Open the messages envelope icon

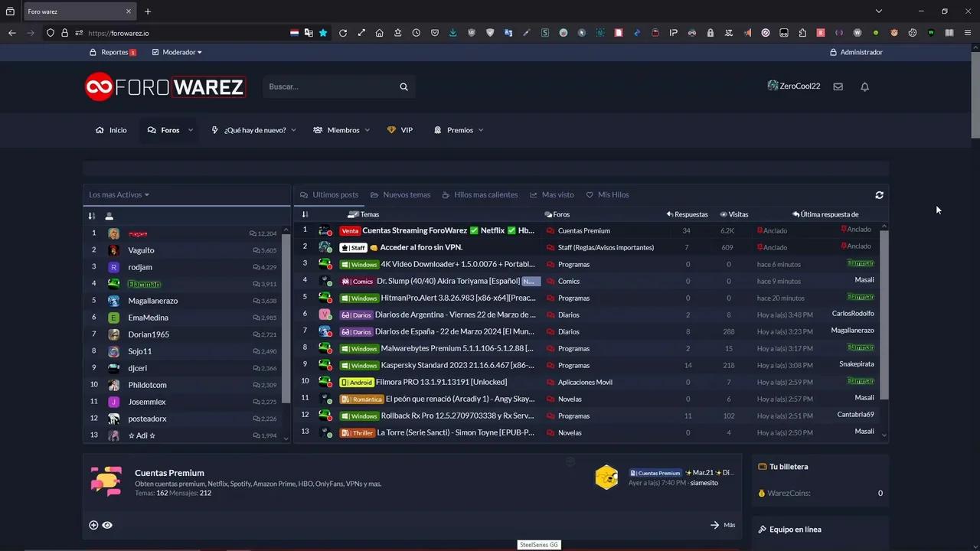click(838, 86)
